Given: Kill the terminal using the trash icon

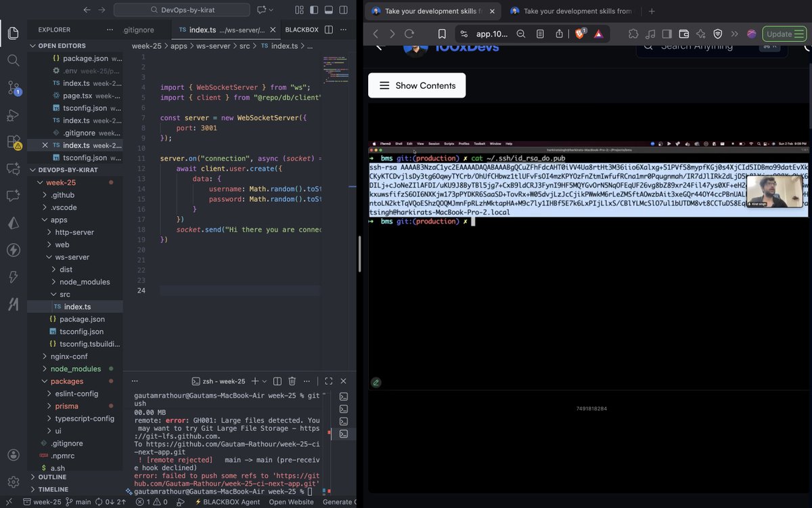Looking at the screenshot, I should [292, 381].
